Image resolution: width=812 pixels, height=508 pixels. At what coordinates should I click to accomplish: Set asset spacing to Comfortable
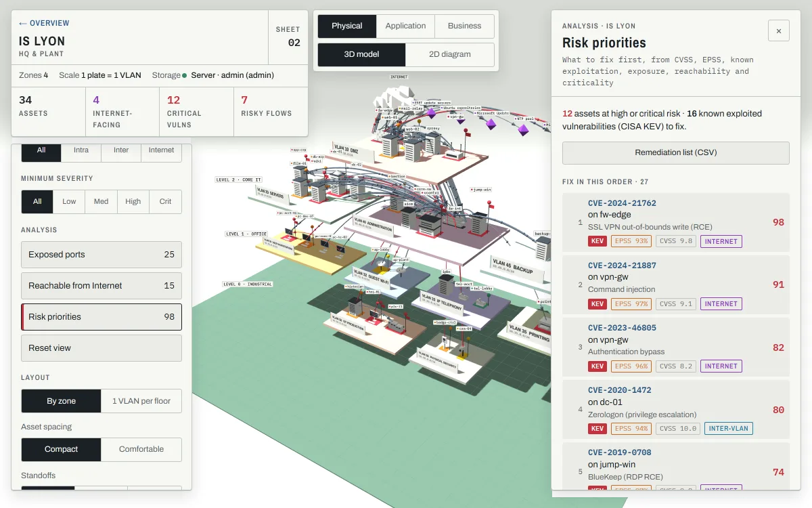141,449
